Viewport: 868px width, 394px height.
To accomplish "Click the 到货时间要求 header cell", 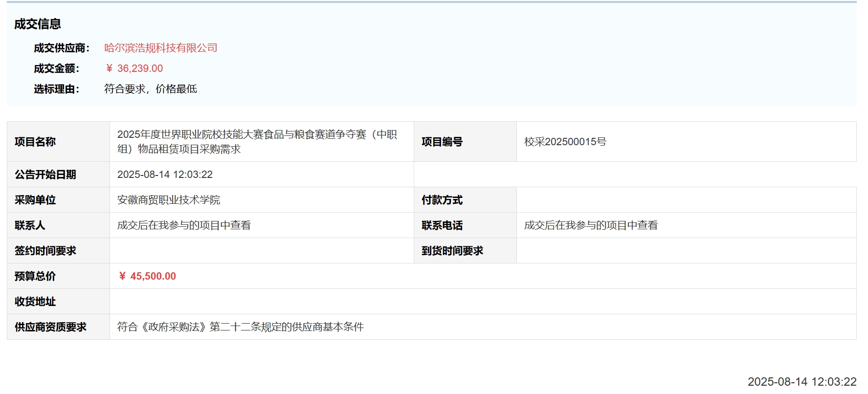I will tap(452, 251).
